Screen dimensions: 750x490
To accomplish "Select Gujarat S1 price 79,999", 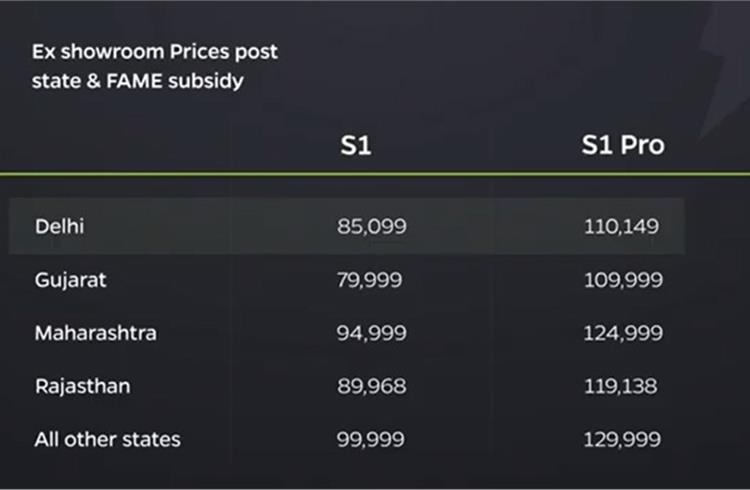I will point(369,280).
